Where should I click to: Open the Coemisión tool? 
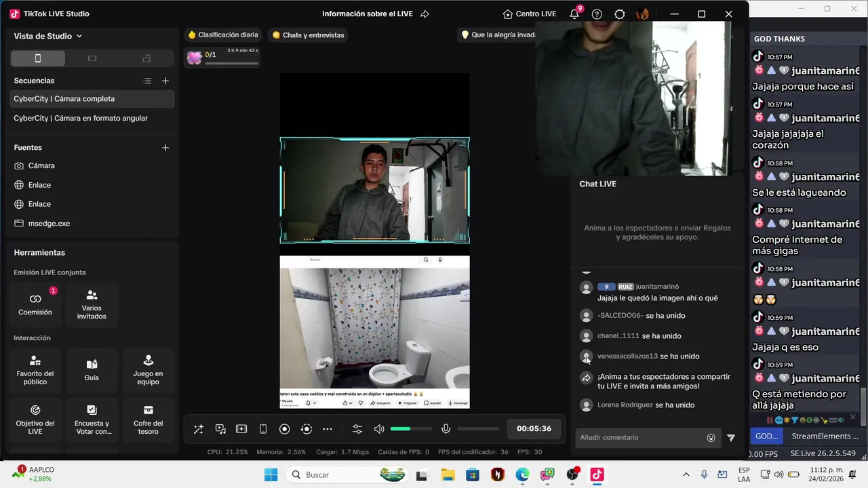coord(35,305)
